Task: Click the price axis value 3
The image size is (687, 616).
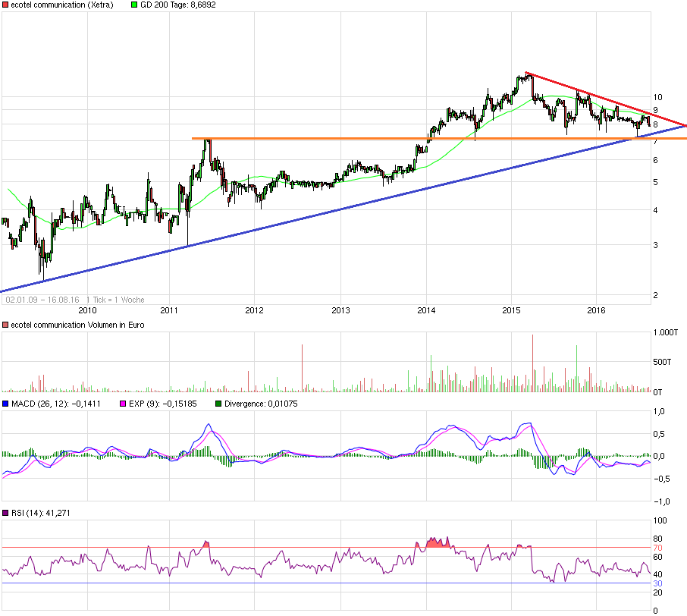Action: 655,245
